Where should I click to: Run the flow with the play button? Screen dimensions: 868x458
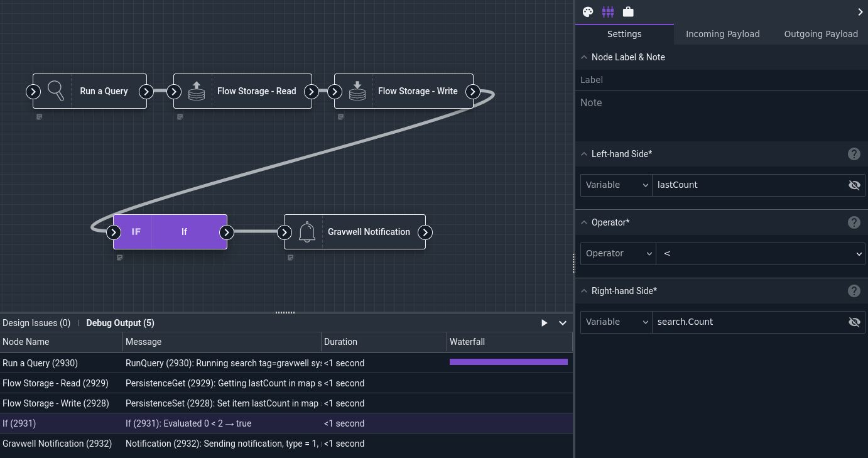click(544, 323)
